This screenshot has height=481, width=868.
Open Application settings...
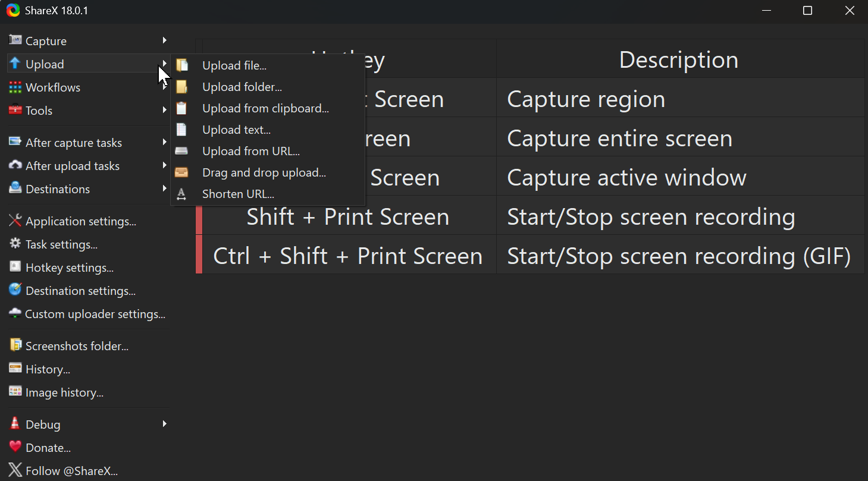88,221
